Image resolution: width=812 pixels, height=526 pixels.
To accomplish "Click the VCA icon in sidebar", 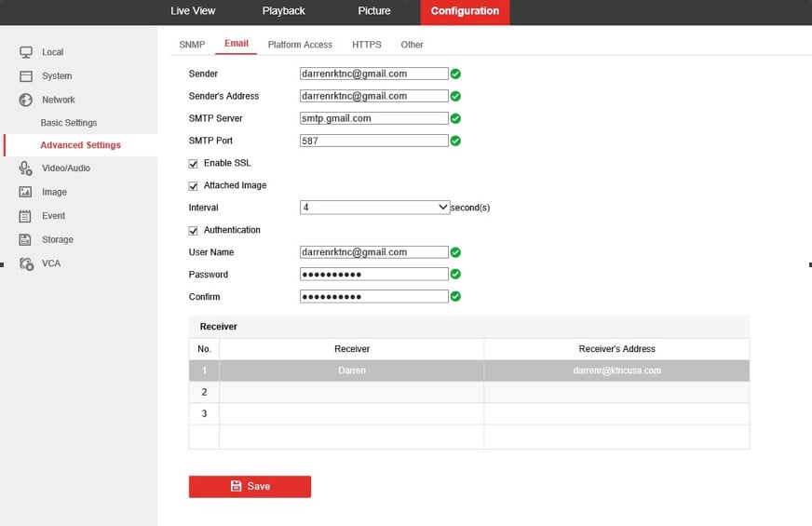I will point(26,263).
